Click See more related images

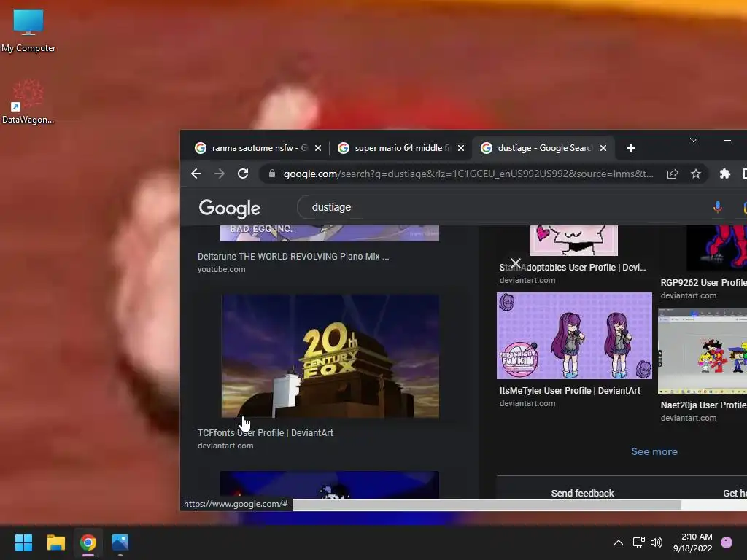654,451
